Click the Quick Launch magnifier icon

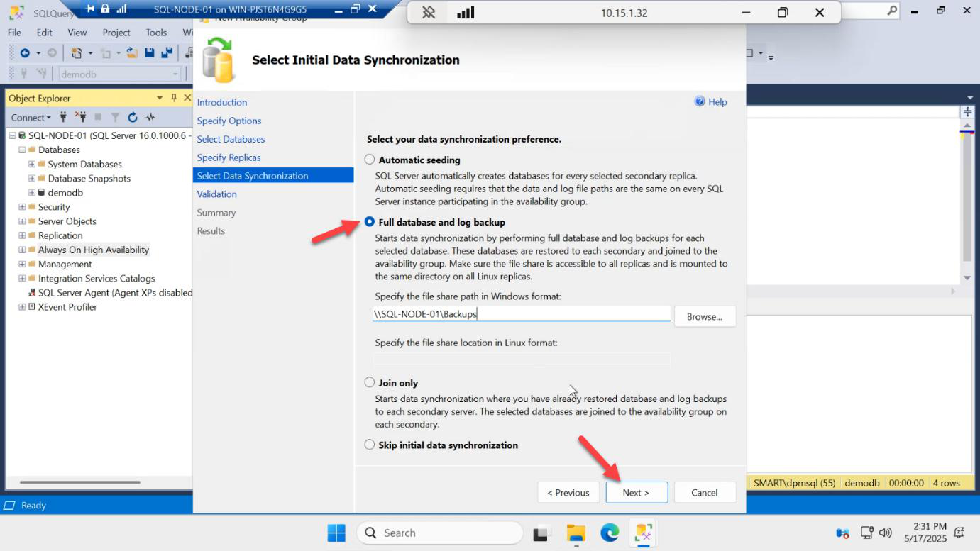click(892, 10)
